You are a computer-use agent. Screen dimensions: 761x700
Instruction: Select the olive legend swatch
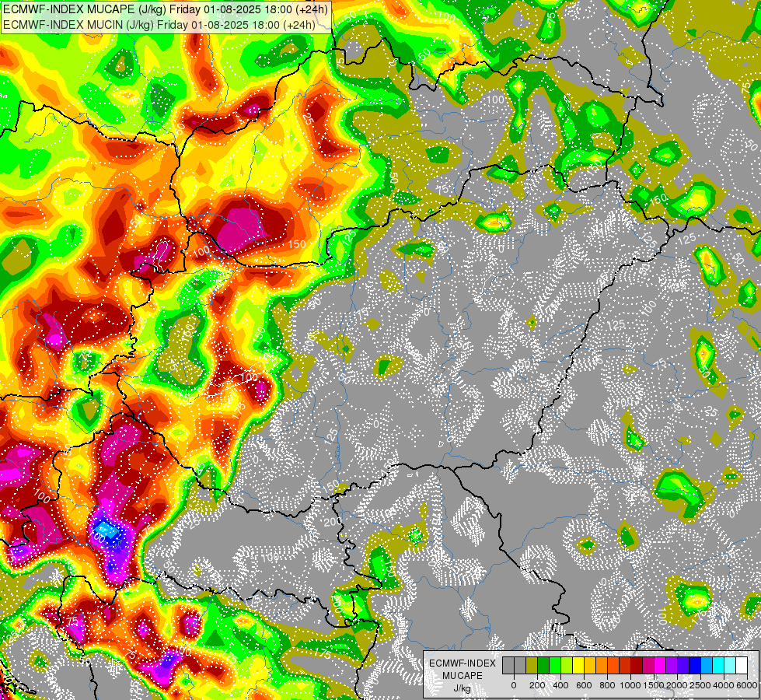[532, 666]
